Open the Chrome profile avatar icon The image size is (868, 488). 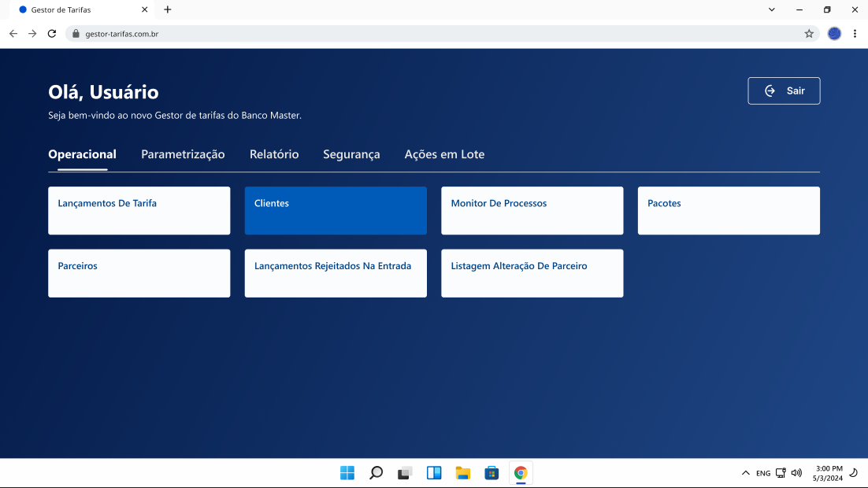point(834,34)
